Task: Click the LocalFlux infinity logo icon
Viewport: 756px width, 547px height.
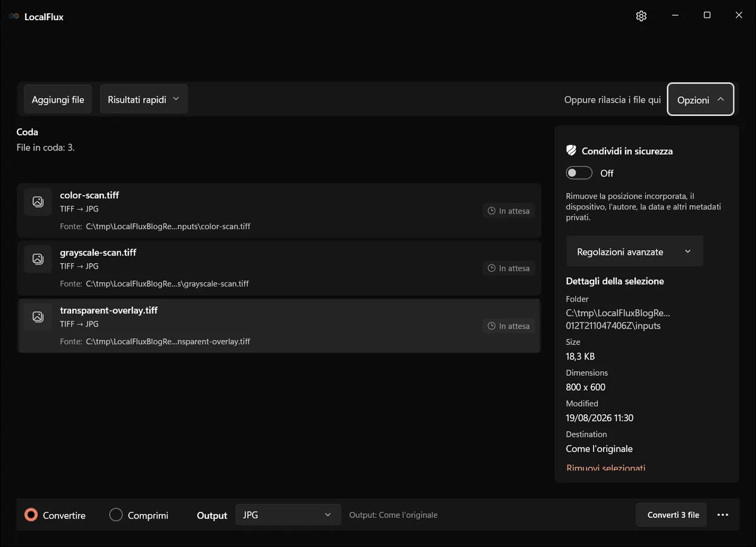Action: point(14,17)
